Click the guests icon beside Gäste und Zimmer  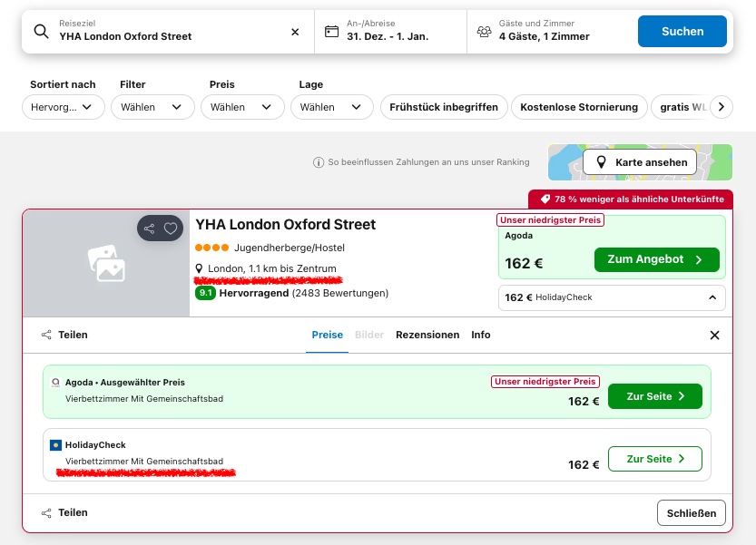[x=484, y=32]
